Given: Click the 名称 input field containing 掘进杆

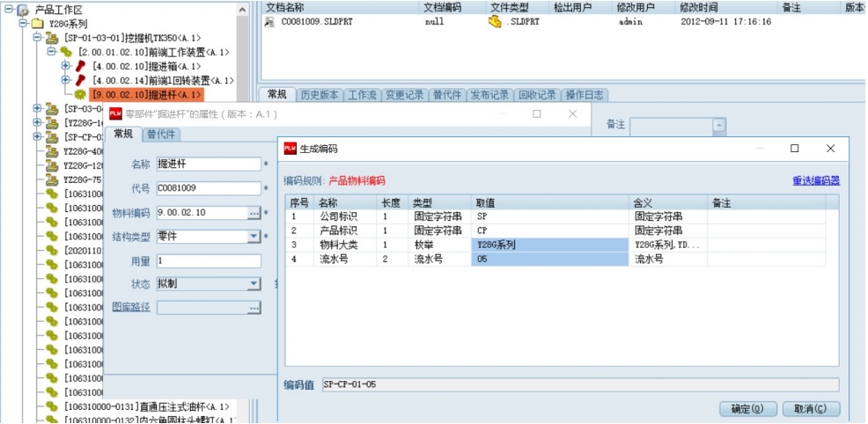Looking at the screenshot, I should (x=208, y=164).
